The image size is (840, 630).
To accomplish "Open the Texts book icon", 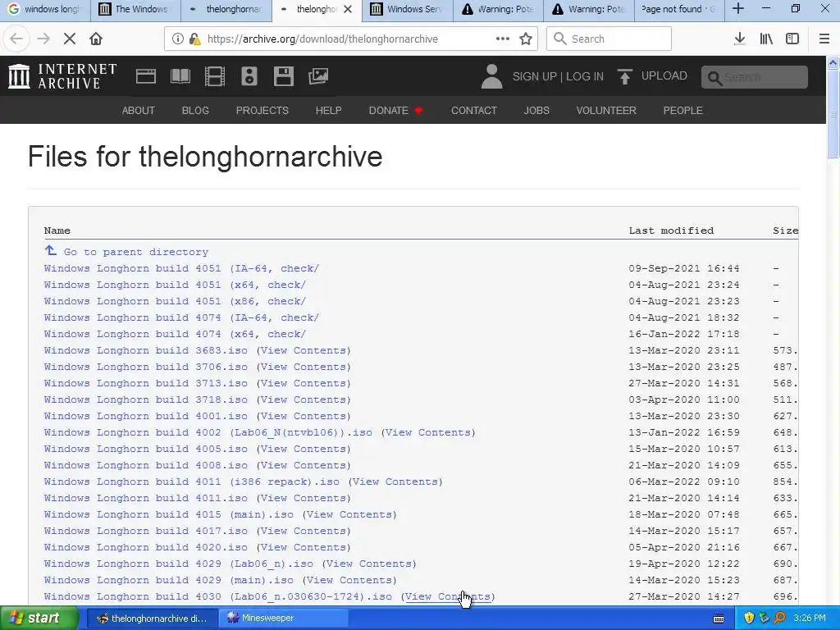I will pyautogui.click(x=180, y=76).
